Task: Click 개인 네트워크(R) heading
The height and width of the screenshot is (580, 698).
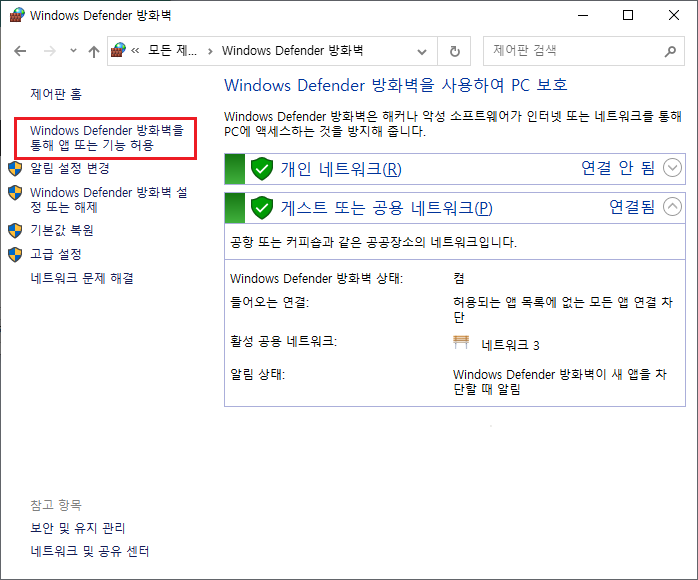Action: pyautogui.click(x=341, y=169)
